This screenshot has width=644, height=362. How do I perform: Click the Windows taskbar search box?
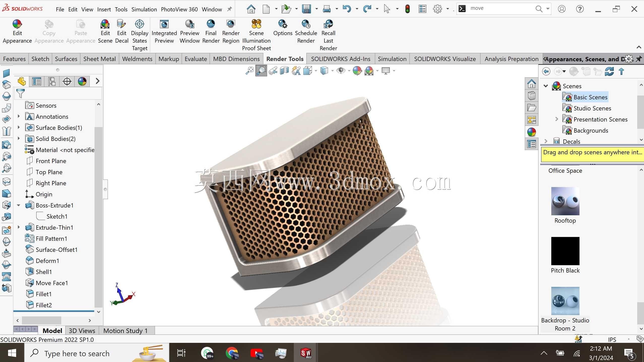click(x=97, y=353)
